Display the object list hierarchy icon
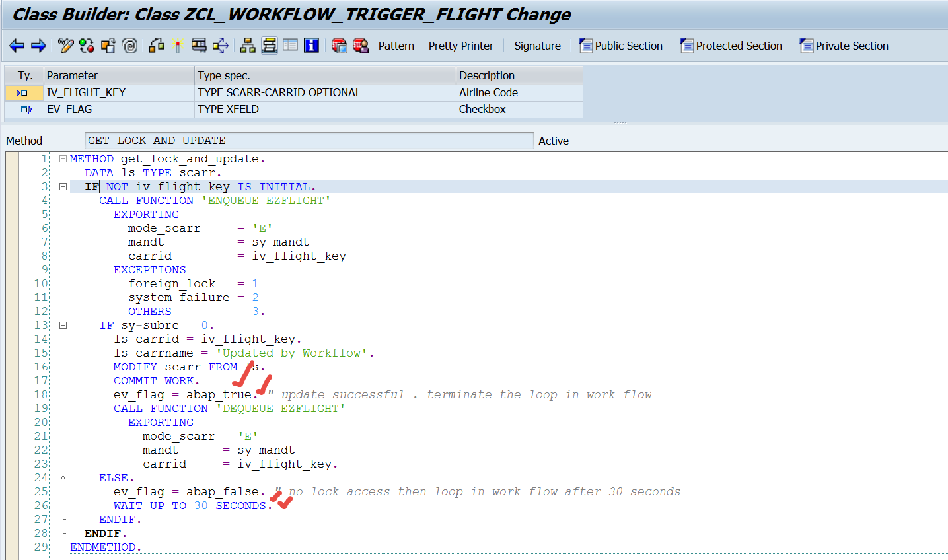 pos(248,46)
